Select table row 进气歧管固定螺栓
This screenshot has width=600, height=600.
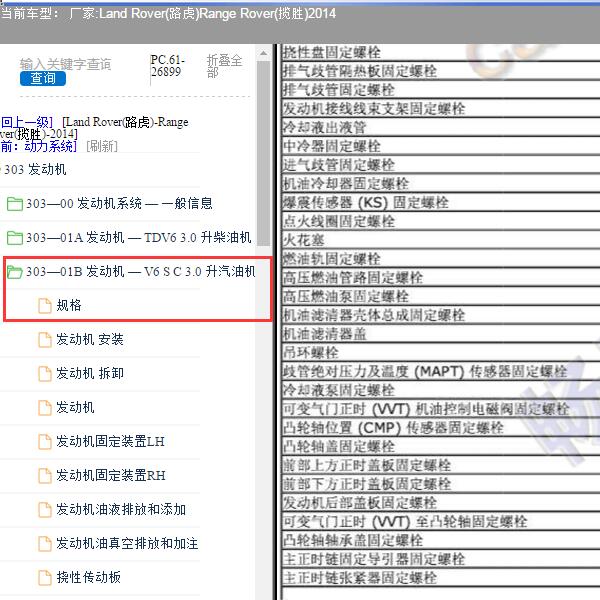(x=440, y=165)
